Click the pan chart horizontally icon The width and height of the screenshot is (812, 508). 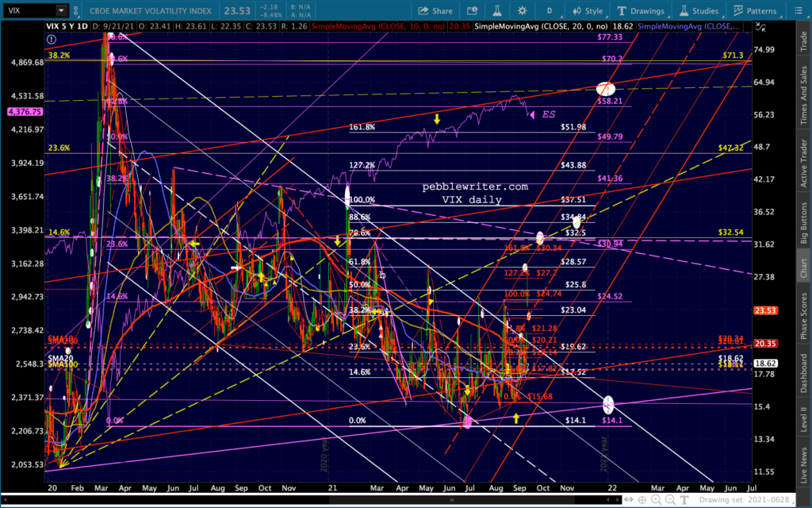(630, 500)
